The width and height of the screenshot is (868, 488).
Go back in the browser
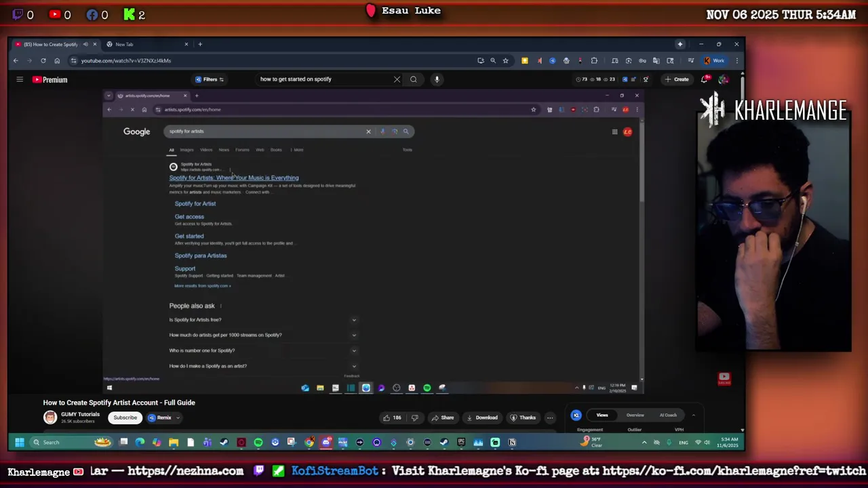16,60
